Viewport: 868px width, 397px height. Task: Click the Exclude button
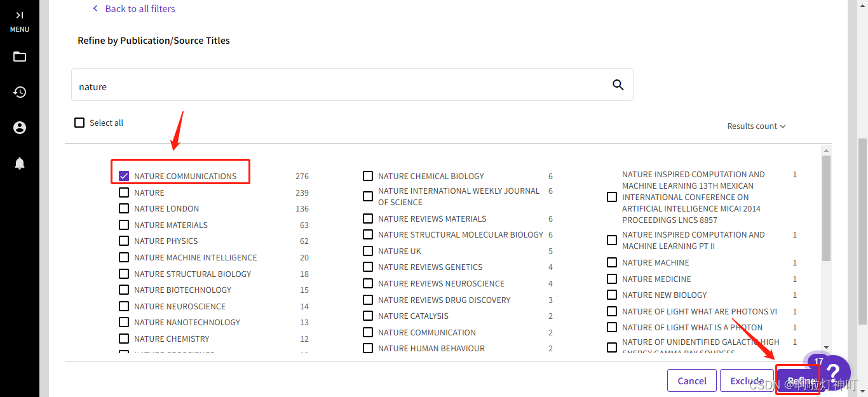[747, 381]
